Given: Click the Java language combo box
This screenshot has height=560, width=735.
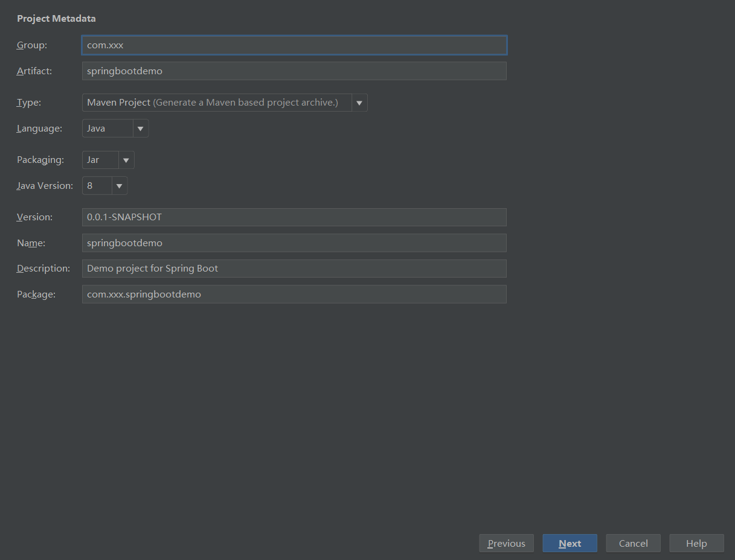Looking at the screenshot, I should click(108, 129).
